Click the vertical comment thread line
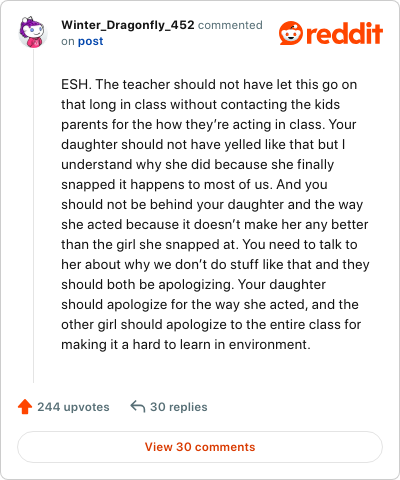The width and height of the screenshot is (400, 480). pos(33,217)
